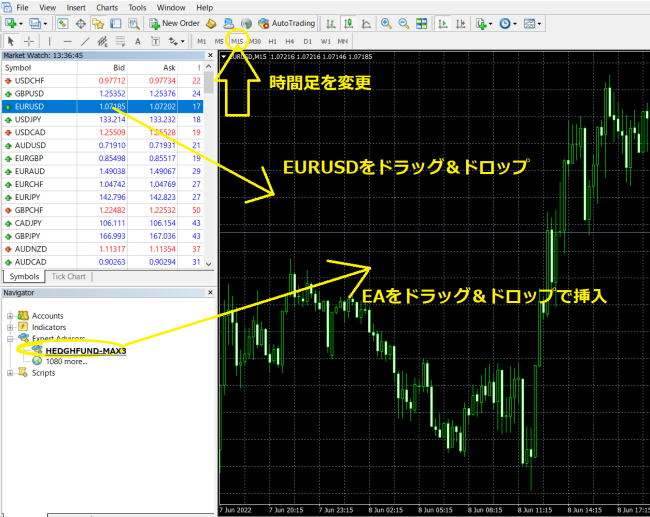Select the Trendline tool
This screenshot has width=650, height=517.
pyautogui.click(x=85, y=41)
